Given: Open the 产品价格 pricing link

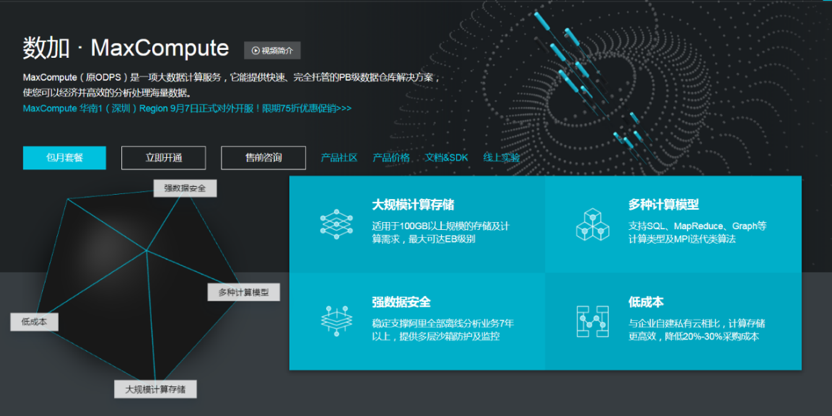Looking at the screenshot, I should tap(391, 158).
